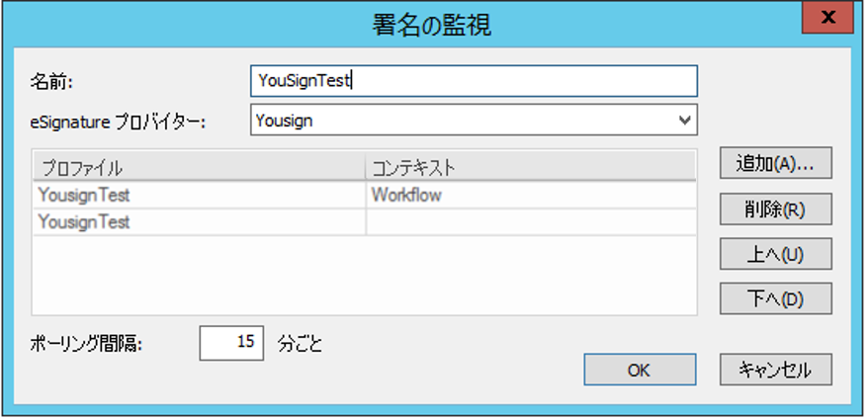Click the キャンセル button
The height and width of the screenshot is (418, 868).
coord(775,370)
